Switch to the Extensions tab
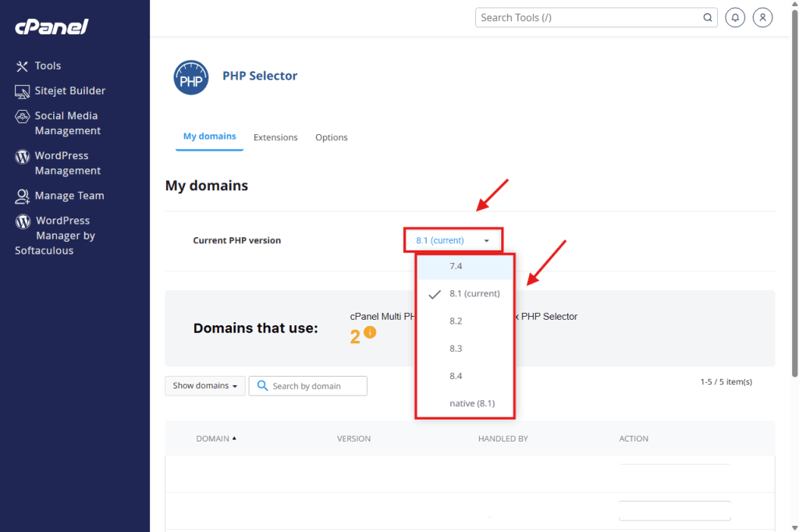Image resolution: width=799 pixels, height=532 pixels. [275, 137]
